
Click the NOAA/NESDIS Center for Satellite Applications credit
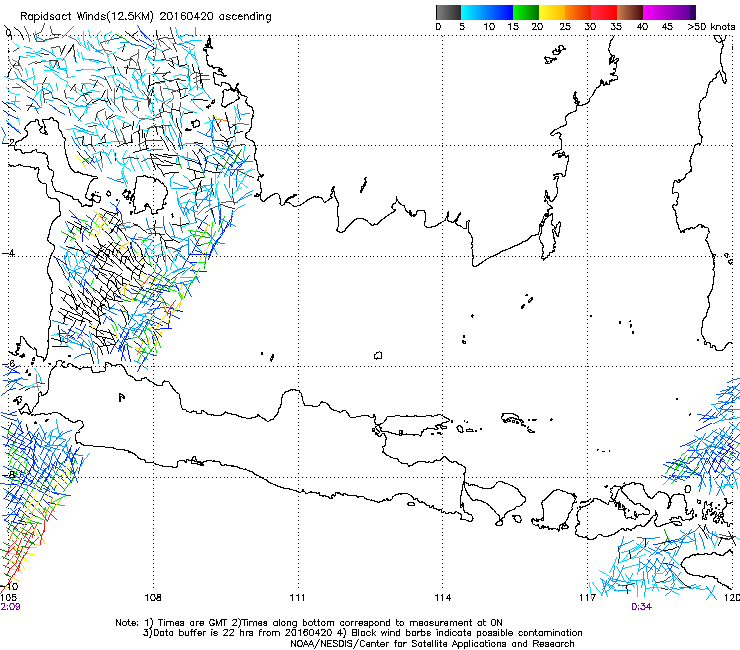tap(432, 644)
